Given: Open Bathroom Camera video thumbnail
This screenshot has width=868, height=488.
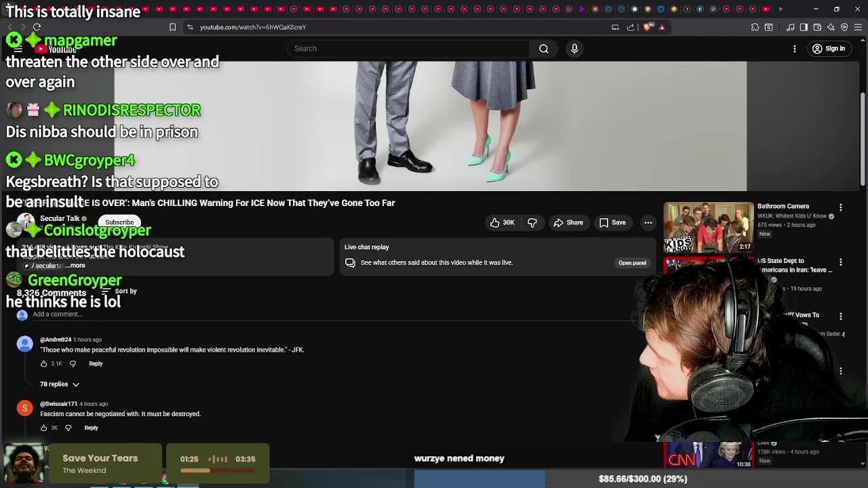Looking at the screenshot, I should (x=708, y=226).
